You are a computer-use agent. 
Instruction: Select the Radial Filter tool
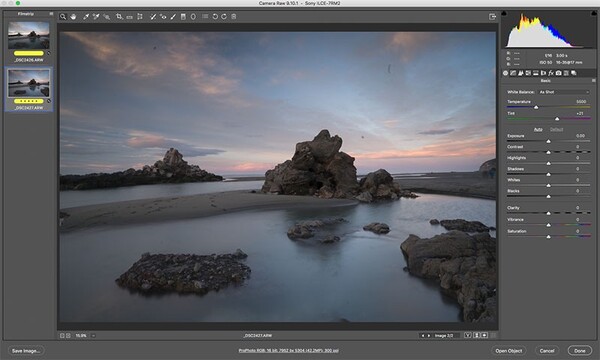click(193, 17)
